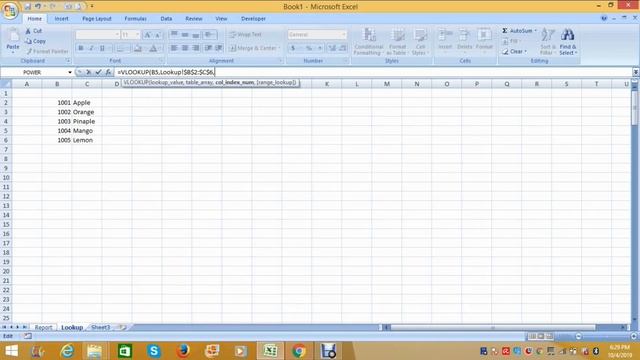Switch to the Insert ribbon tab
This screenshot has height=360, width=640.
click(x=61, y=19)
